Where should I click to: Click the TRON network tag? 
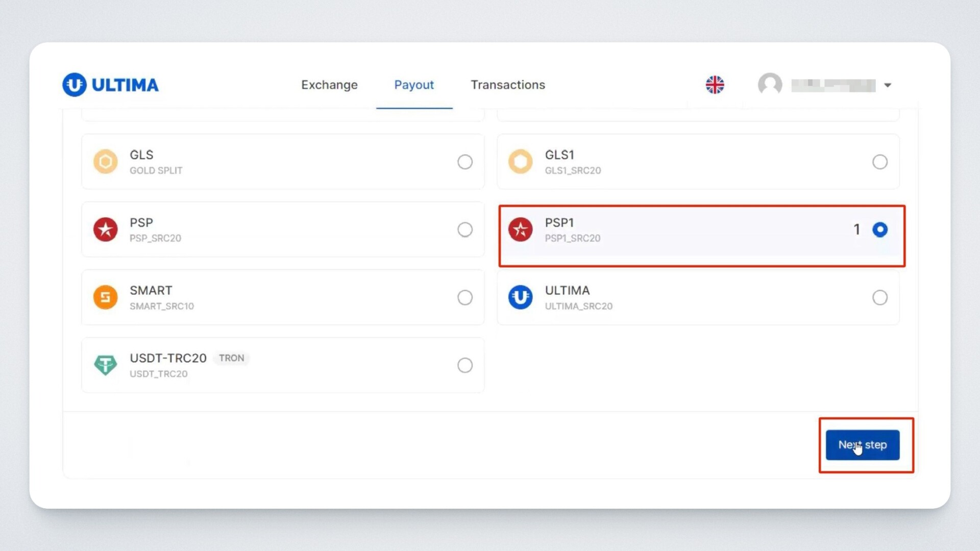click(x=231, y=358)
